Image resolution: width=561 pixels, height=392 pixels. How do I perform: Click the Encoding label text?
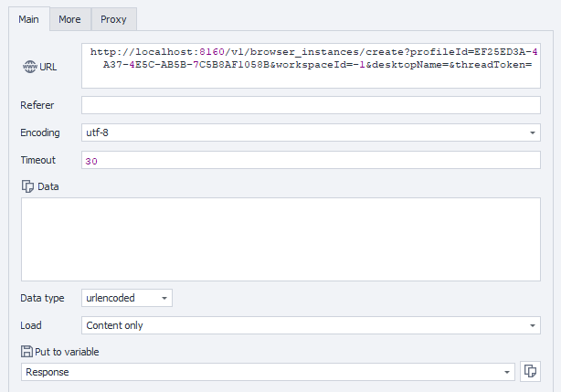tap(40, 132)
